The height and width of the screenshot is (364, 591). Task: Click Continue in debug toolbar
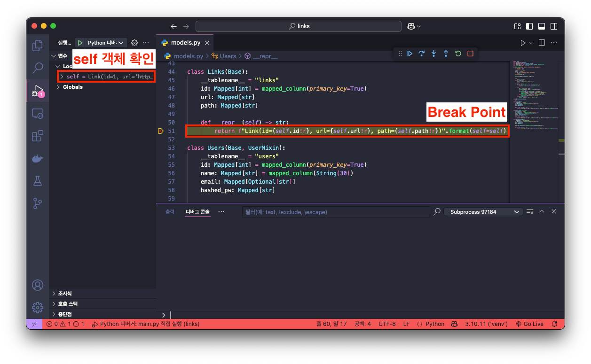[x=410, y=54]
